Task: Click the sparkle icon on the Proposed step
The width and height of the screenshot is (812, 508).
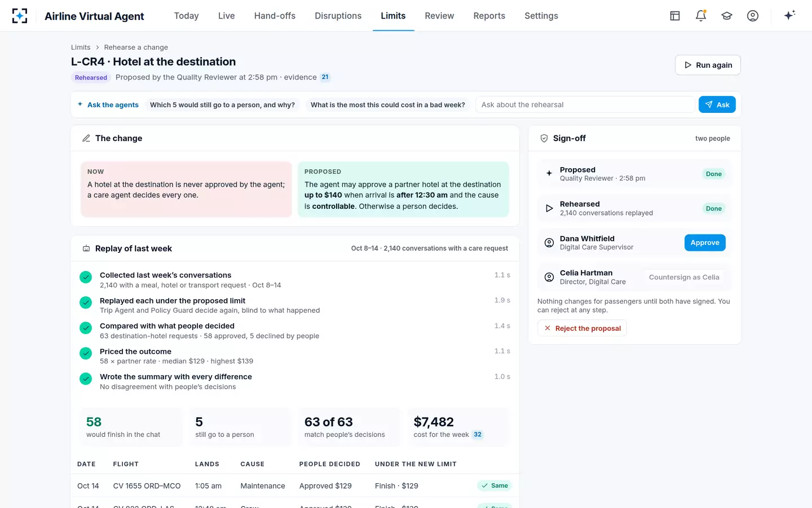Action: pyautogui.click(x=549, y=173)
